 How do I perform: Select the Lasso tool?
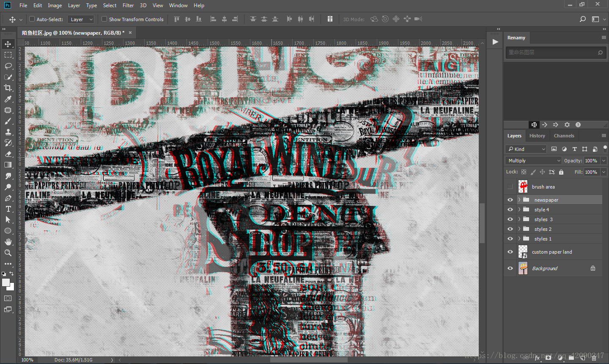pos(8,66)
